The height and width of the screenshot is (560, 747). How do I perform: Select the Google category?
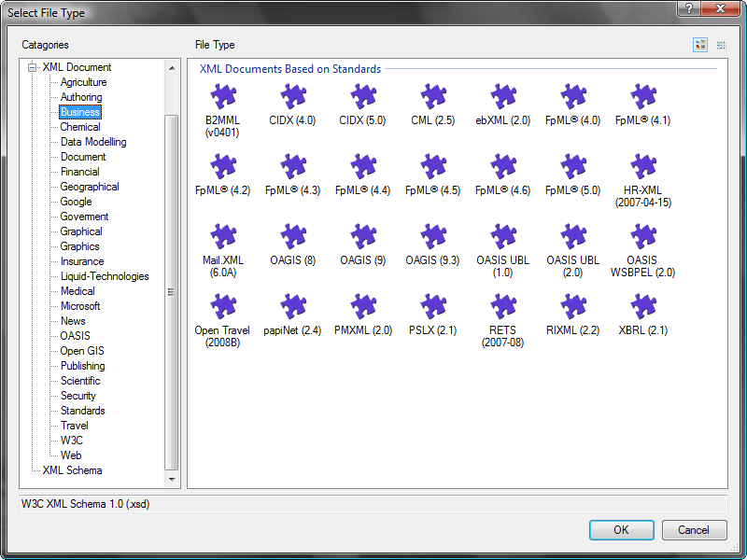pos(76,202)
